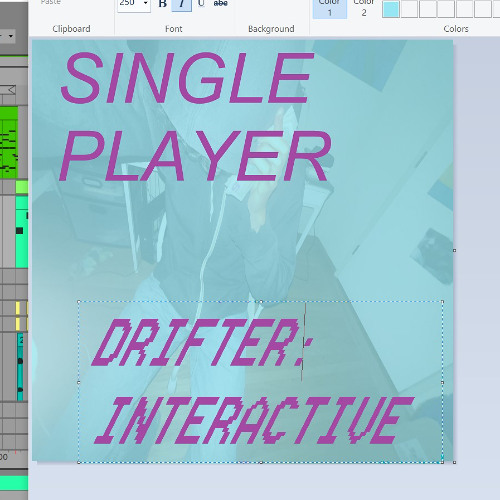Click the Background group label
Viewport: 500px width, 500px height.
click(271, 29)
